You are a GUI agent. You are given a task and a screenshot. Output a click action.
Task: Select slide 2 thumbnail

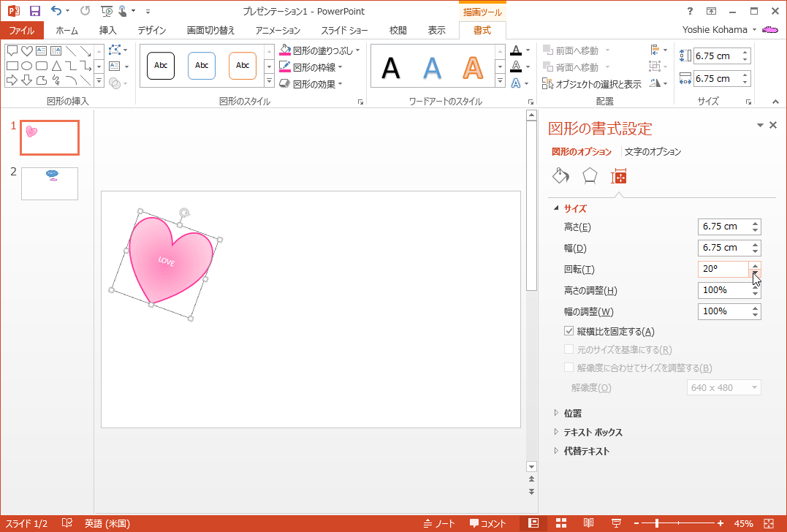tap(50, 183)
